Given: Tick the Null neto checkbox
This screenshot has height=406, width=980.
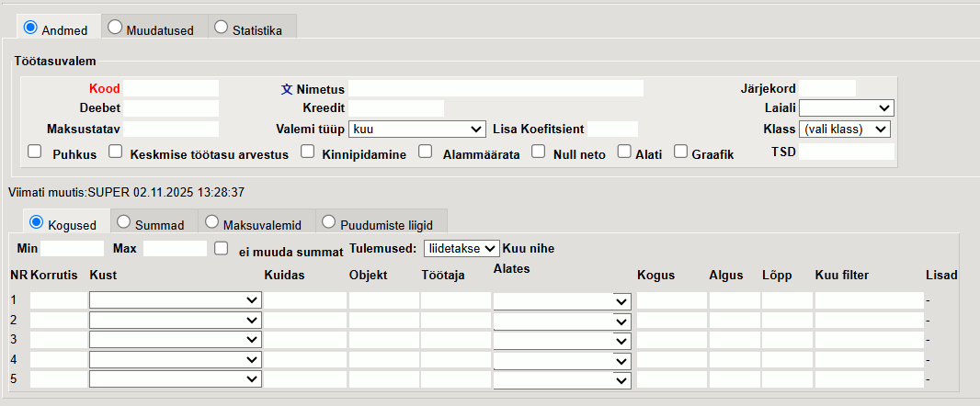Looking at the screenshot, I should pyautogui.click(x=539, y=152).
